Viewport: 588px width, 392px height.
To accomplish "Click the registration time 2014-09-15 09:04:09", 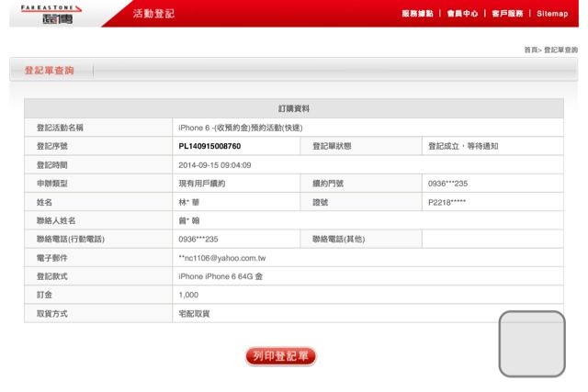I will tap(214, 165).
